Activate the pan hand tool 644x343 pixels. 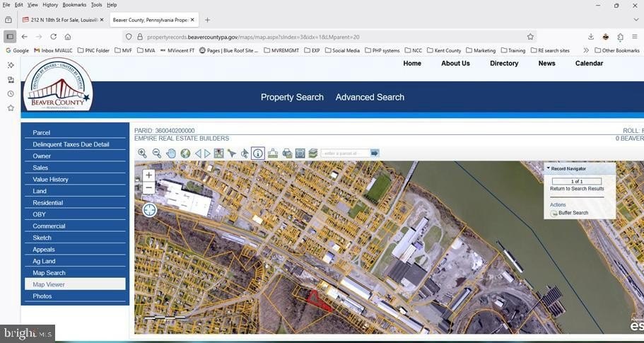tap(171, 153)
